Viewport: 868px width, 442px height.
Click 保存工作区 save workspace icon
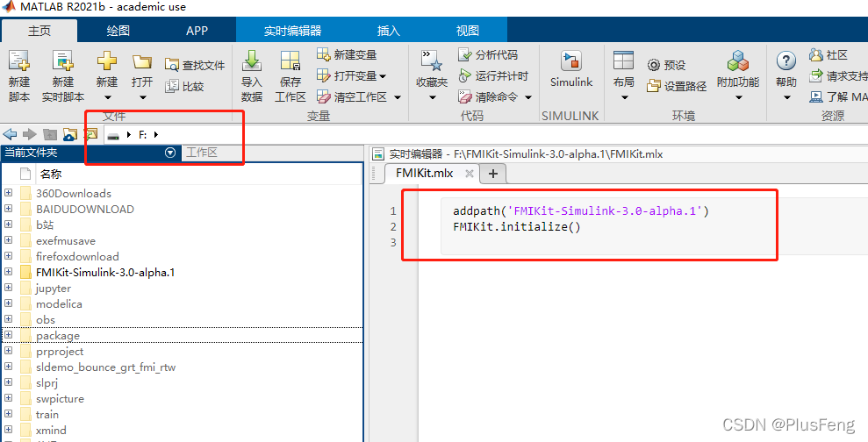click(x=291, y=61)
